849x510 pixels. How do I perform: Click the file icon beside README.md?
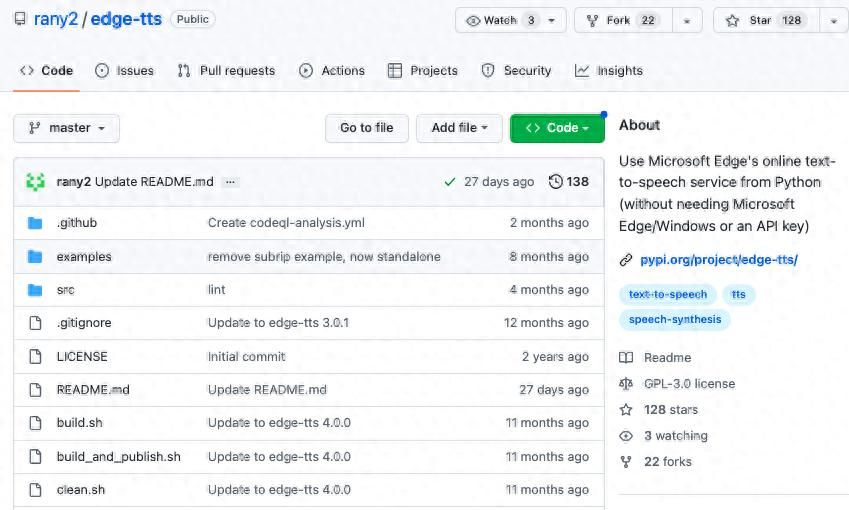coord(35,390)
